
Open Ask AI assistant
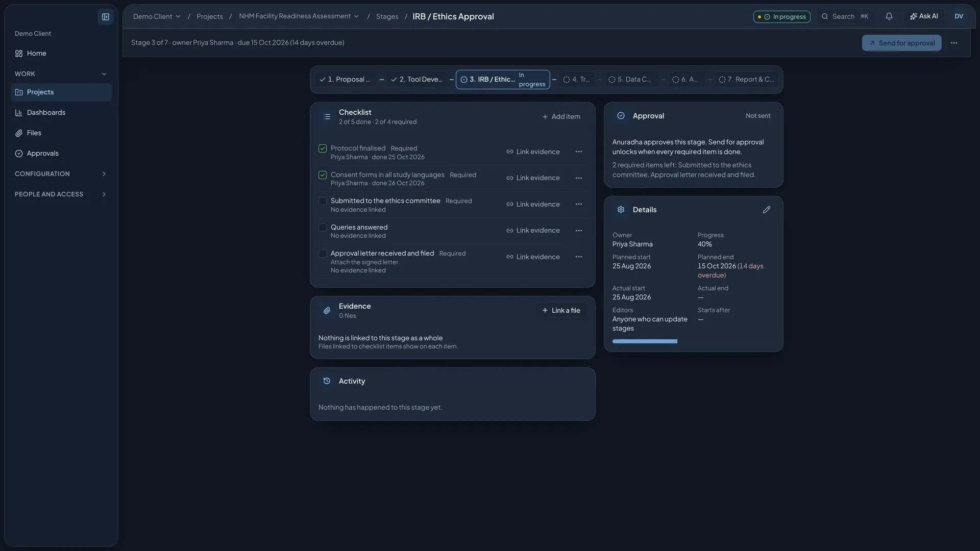(x=923, y=16)
